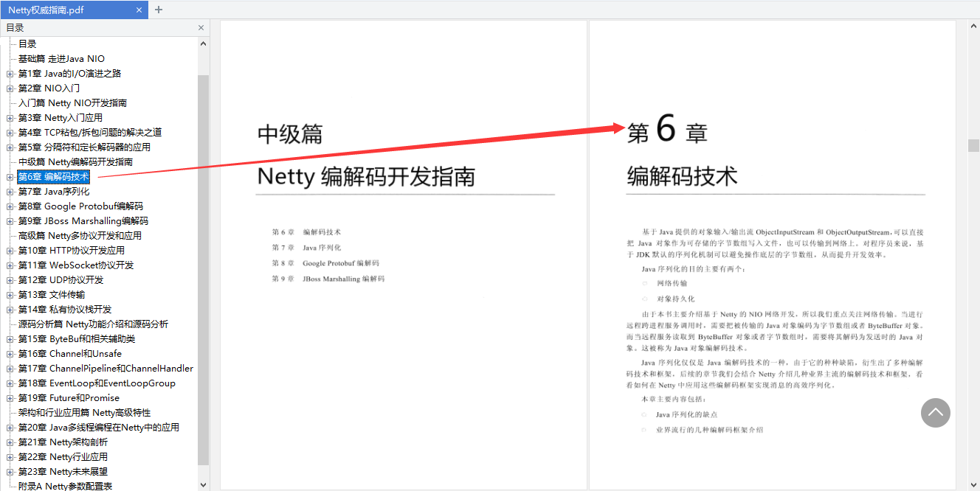Expand 第8章 Google Protobuf编解码 node
The height and width of the screenshot is (491, 980).
pyautogui.click(x=10, y=206)
